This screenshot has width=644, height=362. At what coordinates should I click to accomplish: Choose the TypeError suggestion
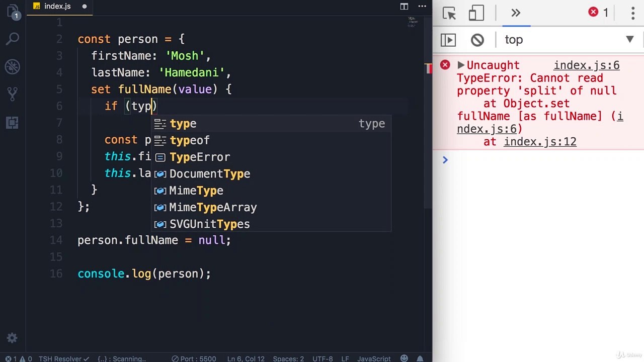(271, 157)
